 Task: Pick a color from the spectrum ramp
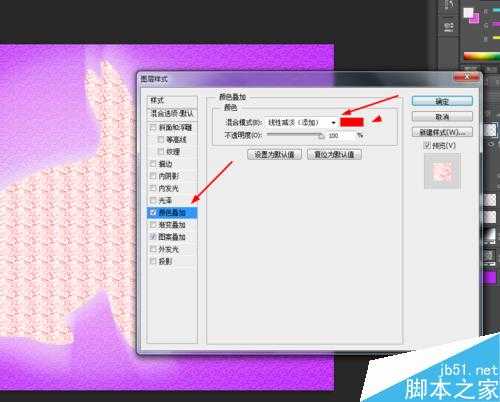[481, 56]
